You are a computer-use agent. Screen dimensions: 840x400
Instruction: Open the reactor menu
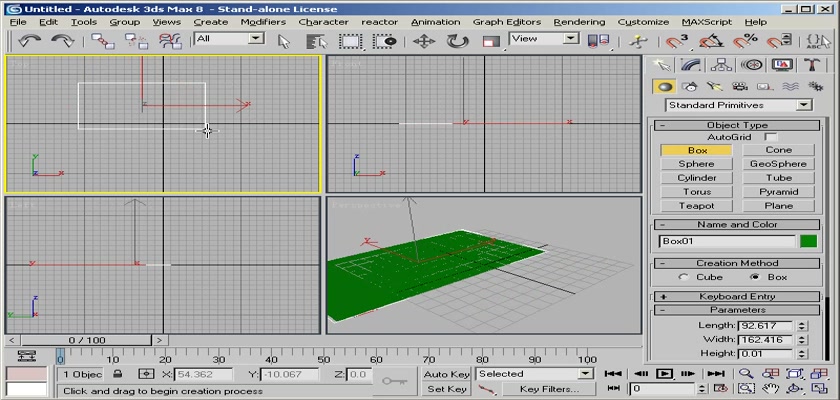coord(379,22)
